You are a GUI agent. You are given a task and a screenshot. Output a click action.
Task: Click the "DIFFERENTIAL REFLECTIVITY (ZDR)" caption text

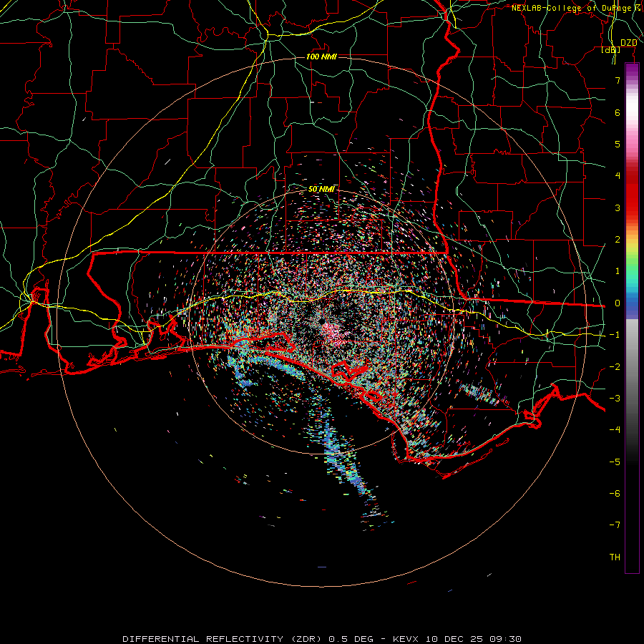click(x=223, y=639)
